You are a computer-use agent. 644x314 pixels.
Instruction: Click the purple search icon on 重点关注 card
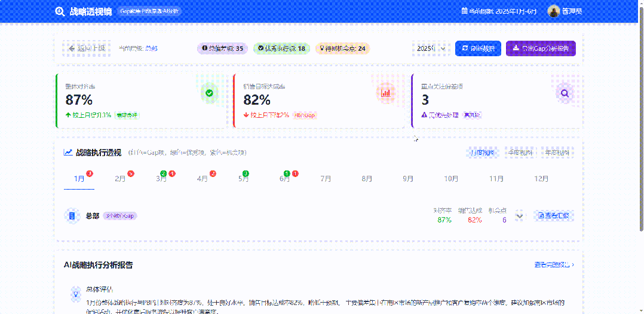(x=564, y=93)
